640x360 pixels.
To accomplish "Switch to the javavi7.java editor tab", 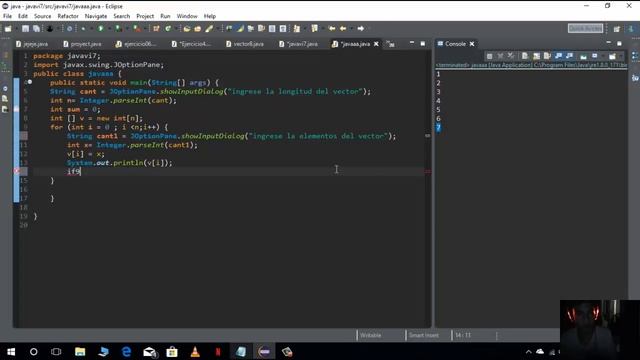I will (x=298, y=44).
